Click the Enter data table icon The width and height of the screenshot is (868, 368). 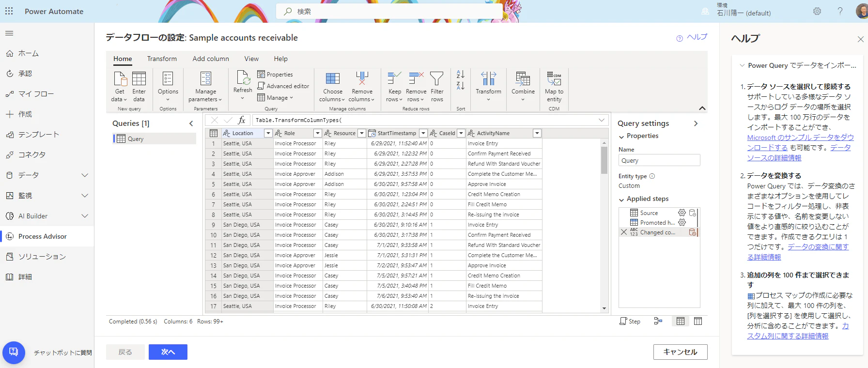139,78
